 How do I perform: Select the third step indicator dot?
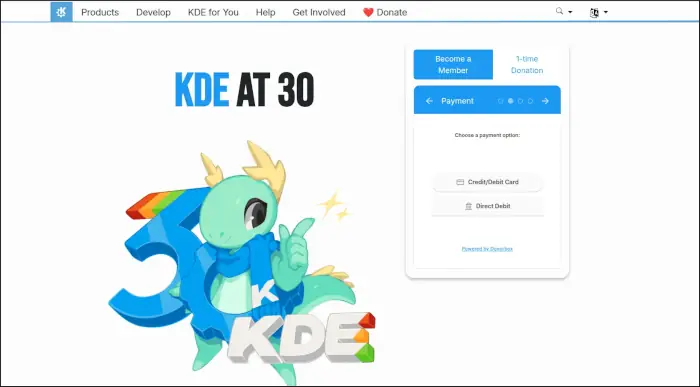pos(520,101)
